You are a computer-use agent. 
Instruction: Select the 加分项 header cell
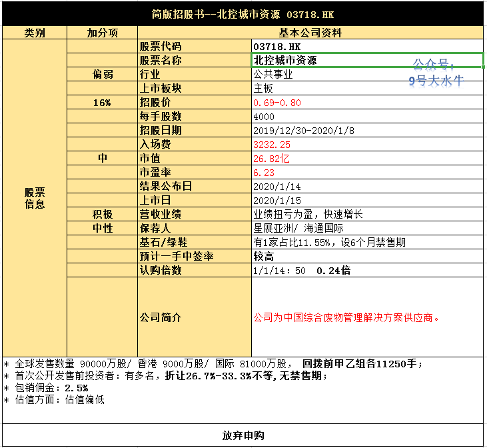[102, 33]
